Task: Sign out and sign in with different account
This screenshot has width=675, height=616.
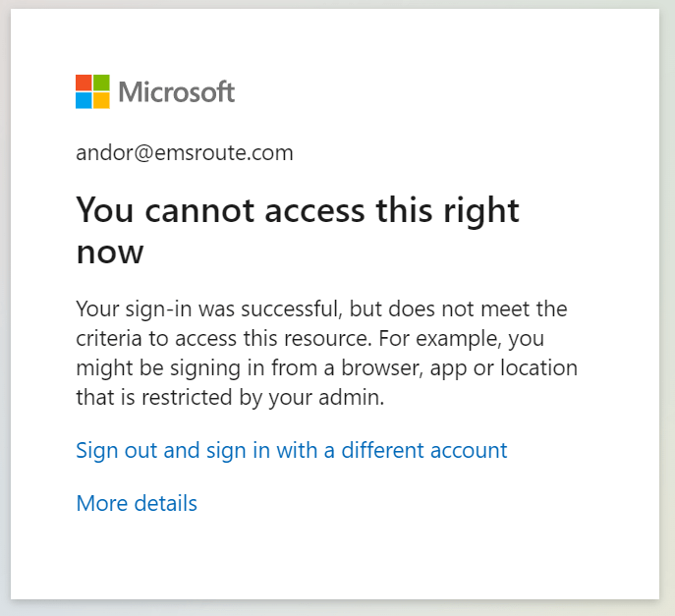Action: [x=292, y=450]
